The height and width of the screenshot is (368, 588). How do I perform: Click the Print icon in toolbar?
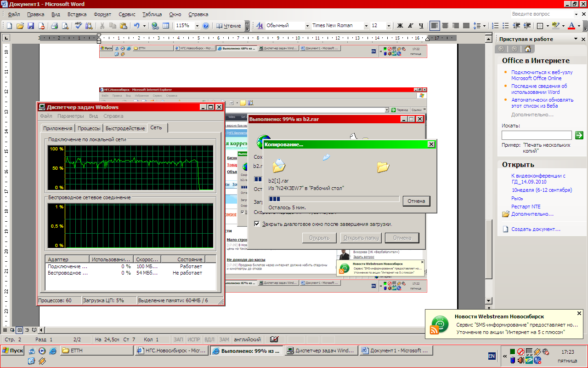54,26
